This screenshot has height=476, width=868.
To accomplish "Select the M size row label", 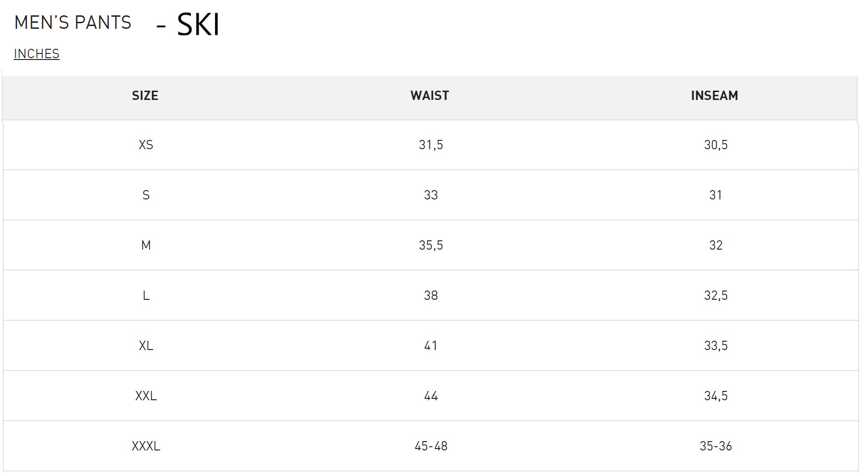I will 146,245.
